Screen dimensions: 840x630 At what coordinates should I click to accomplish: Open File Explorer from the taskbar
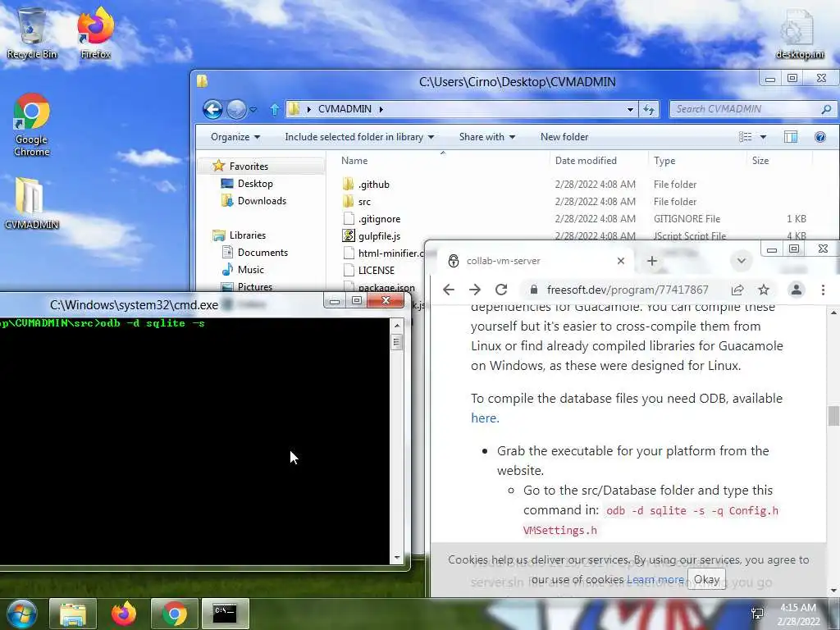click(73, 614)
